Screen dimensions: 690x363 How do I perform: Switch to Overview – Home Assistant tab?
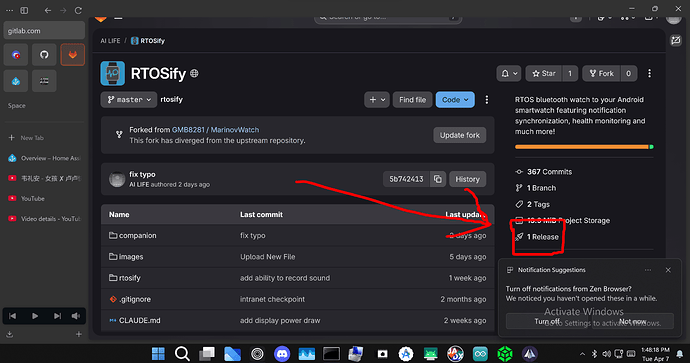click(x=44, y=158)
